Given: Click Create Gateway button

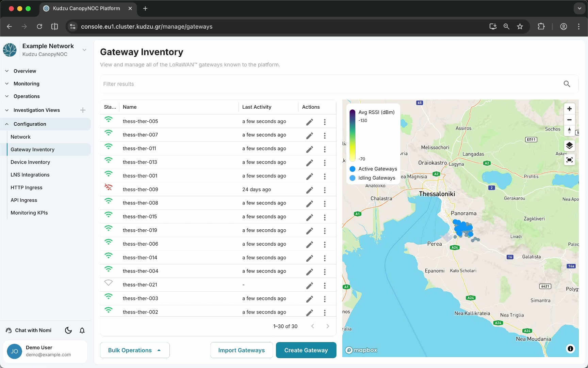Looking at the screenshot, I should (x=306, y=350).
